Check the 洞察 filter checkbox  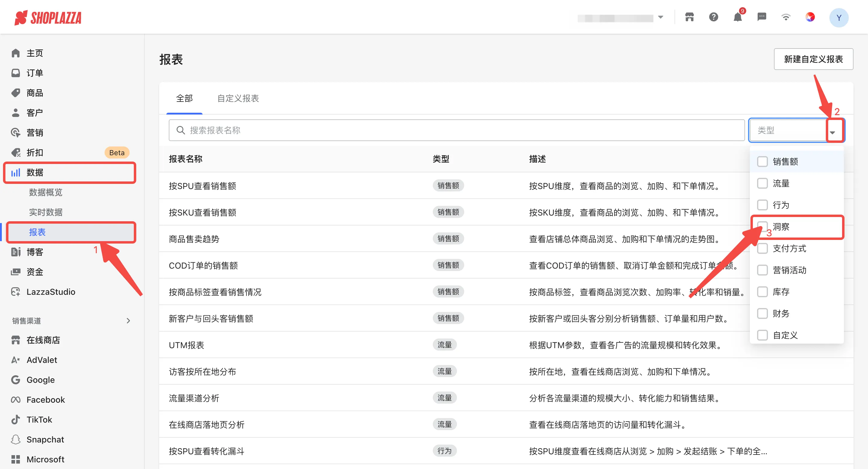point(762,227)
